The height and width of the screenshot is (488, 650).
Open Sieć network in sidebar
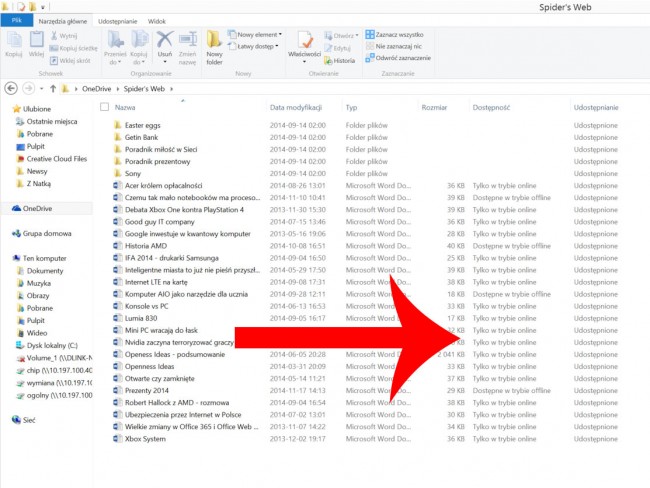pyautogui.click(x=24, y=420)
